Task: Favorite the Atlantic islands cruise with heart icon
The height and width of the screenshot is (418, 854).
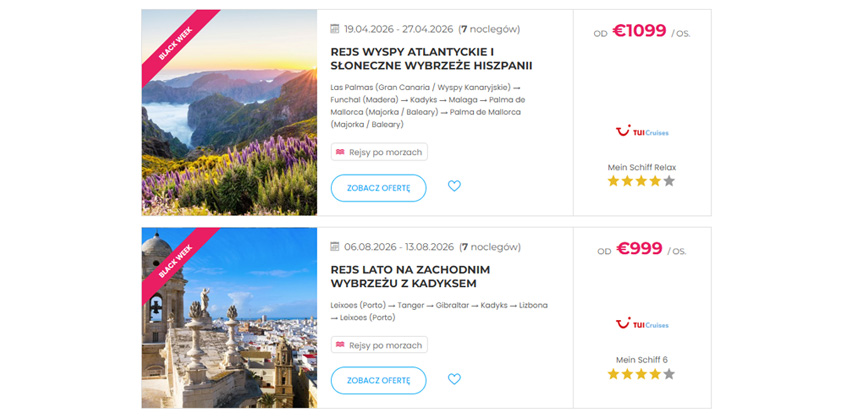Action: point(454,186)
